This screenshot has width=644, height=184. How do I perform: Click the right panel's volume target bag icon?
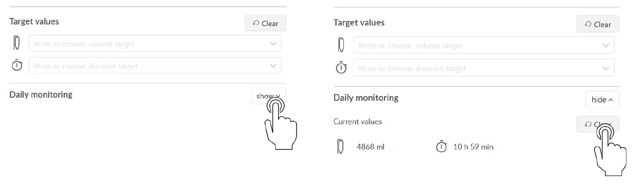(341, 45)
